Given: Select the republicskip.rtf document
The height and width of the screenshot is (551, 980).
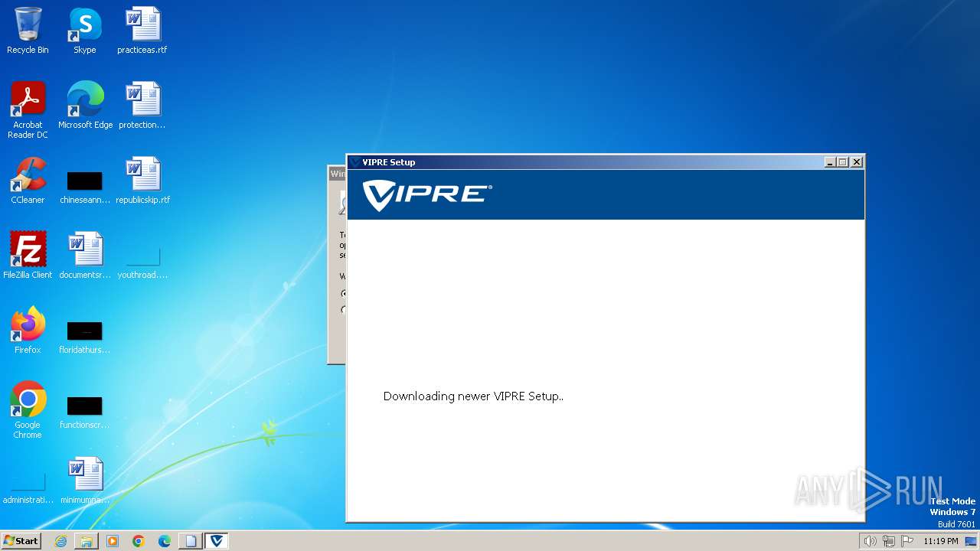Looking at the screenshot, I should 142,181.
